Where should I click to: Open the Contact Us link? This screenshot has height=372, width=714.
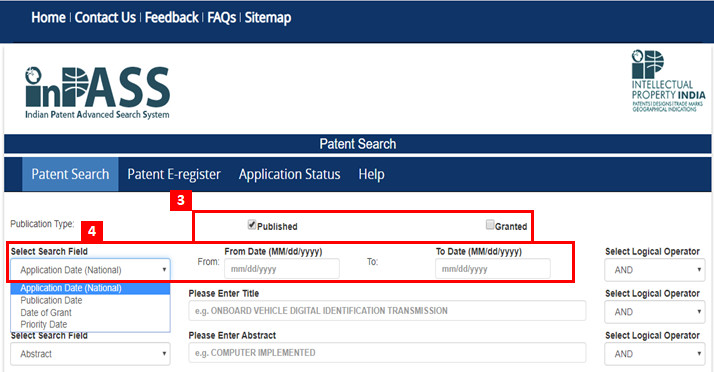(x=105, y=18)
